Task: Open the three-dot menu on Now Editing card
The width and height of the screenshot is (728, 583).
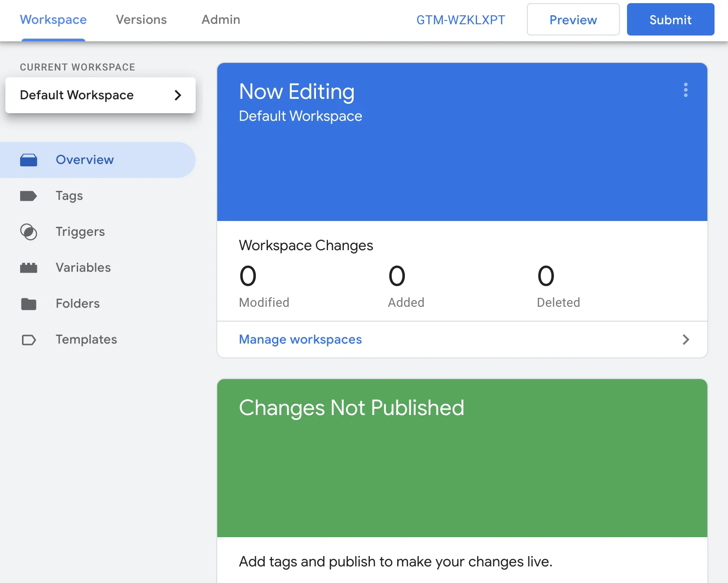Action: (685, 90)
